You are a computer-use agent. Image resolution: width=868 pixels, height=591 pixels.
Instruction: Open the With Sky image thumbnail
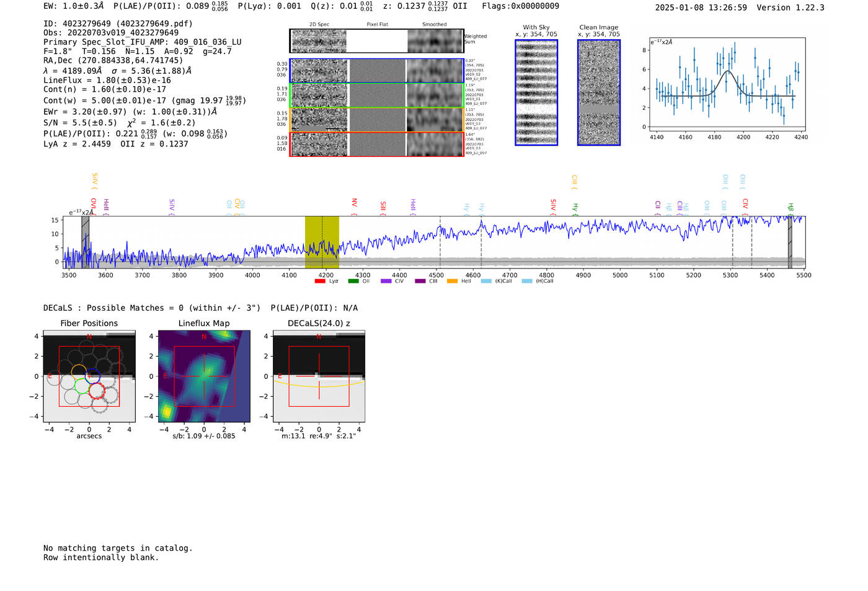pos(536,92)
